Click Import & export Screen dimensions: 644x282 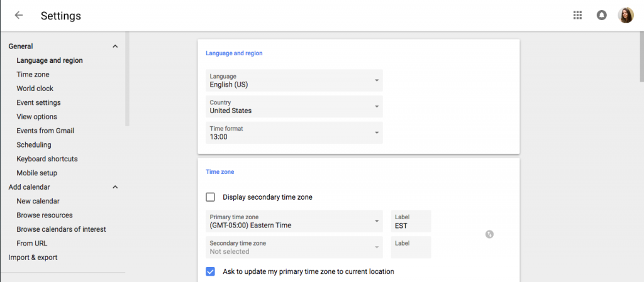(33, 258)
